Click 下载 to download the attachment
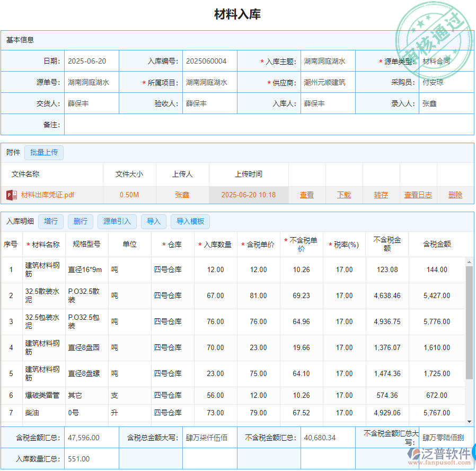The height and width of the screenshot is (471, 476). 343,195
